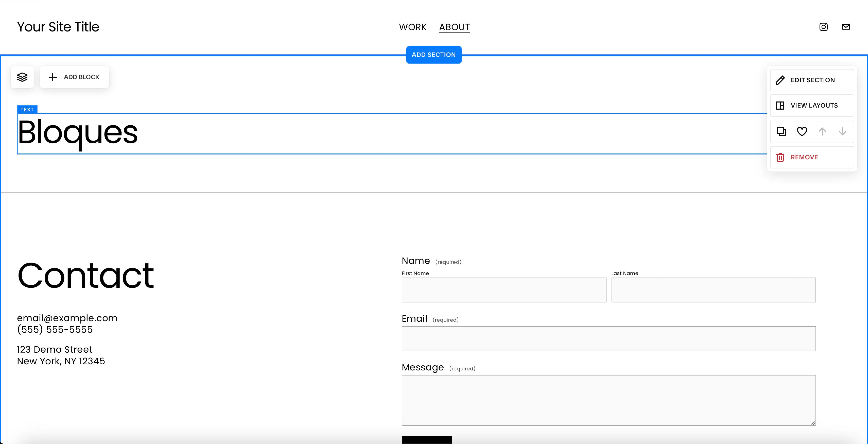Save section to favorites with heart icon
The width and height of the screenshot is (868, 444).
tap(802, 131)
